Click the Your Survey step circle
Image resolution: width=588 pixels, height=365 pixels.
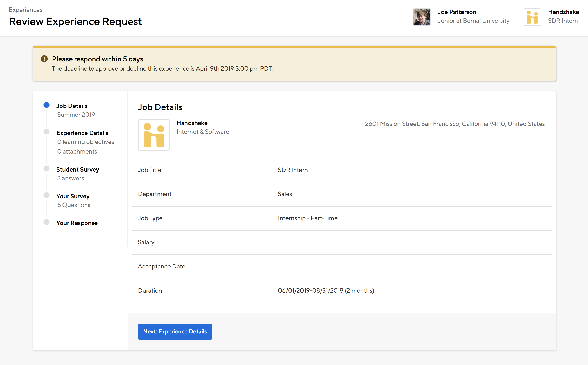(46, 195)
